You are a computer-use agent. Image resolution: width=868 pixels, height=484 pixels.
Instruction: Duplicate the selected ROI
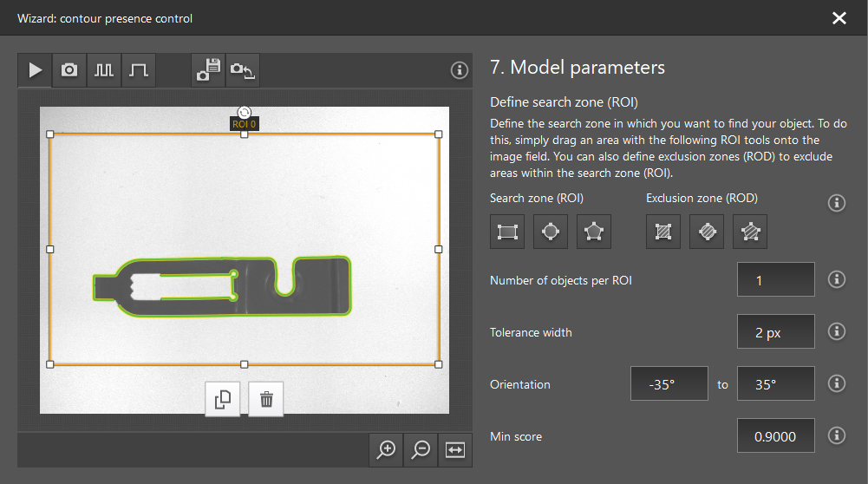223,399
